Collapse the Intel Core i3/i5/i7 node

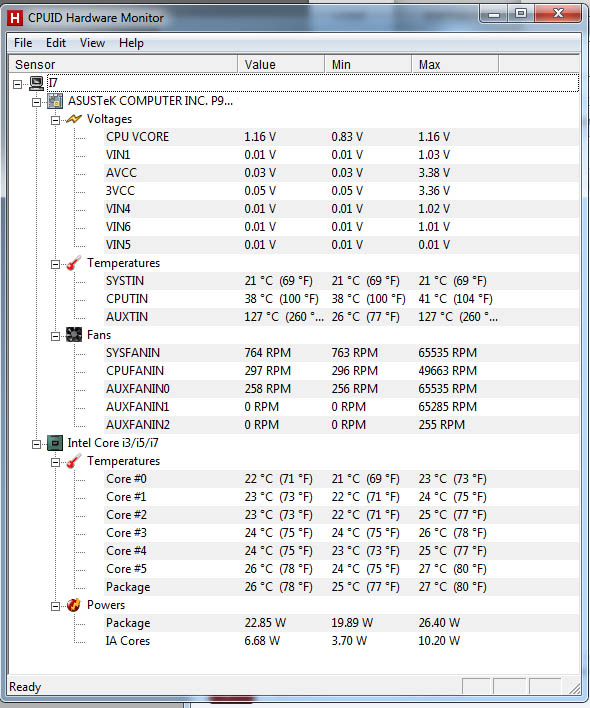tap(37, 444)
